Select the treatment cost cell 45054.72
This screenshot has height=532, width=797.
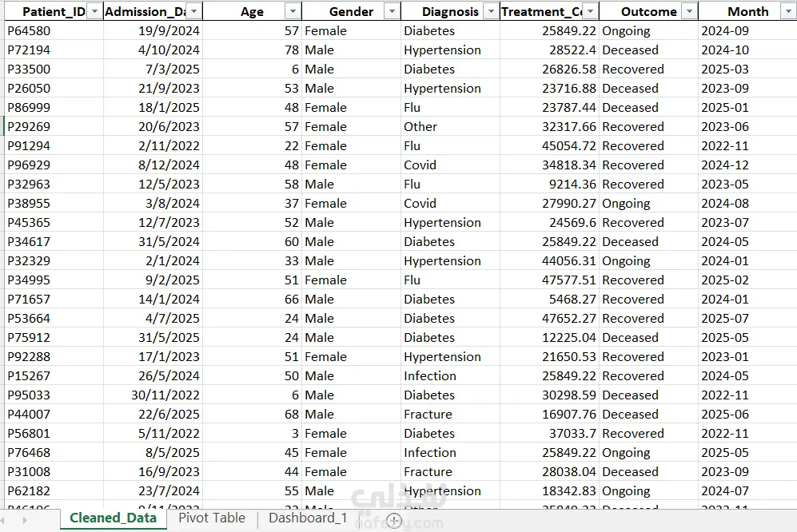coord(549,146)
